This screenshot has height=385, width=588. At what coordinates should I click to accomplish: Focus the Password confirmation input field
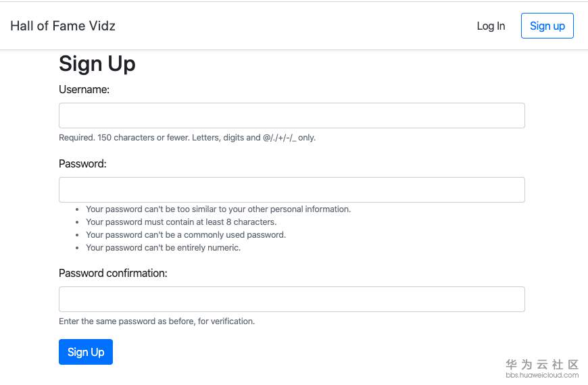[x=291, y=299]
